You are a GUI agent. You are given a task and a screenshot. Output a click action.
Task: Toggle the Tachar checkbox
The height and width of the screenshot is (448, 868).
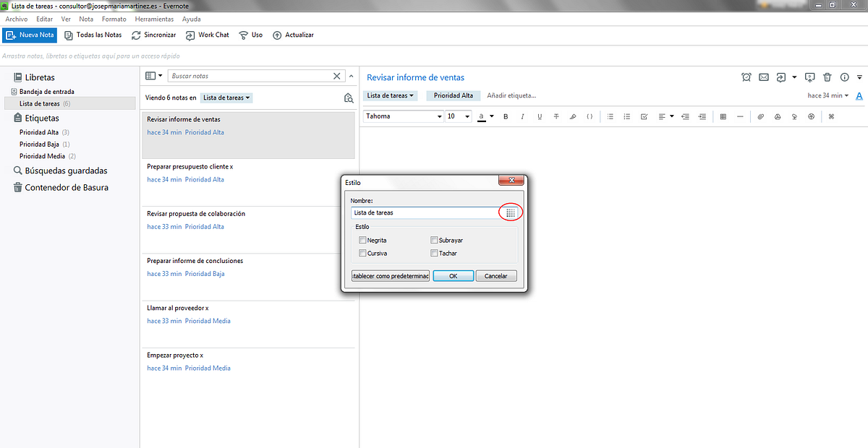click(434, 253)
